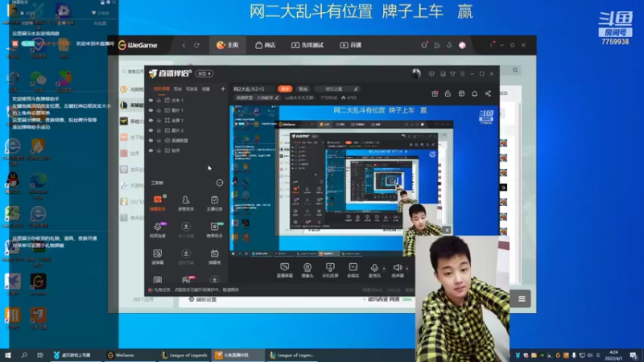Toggle the lock on layer 文本 1
Screen dimensions: 644x362
coord(159,100)
